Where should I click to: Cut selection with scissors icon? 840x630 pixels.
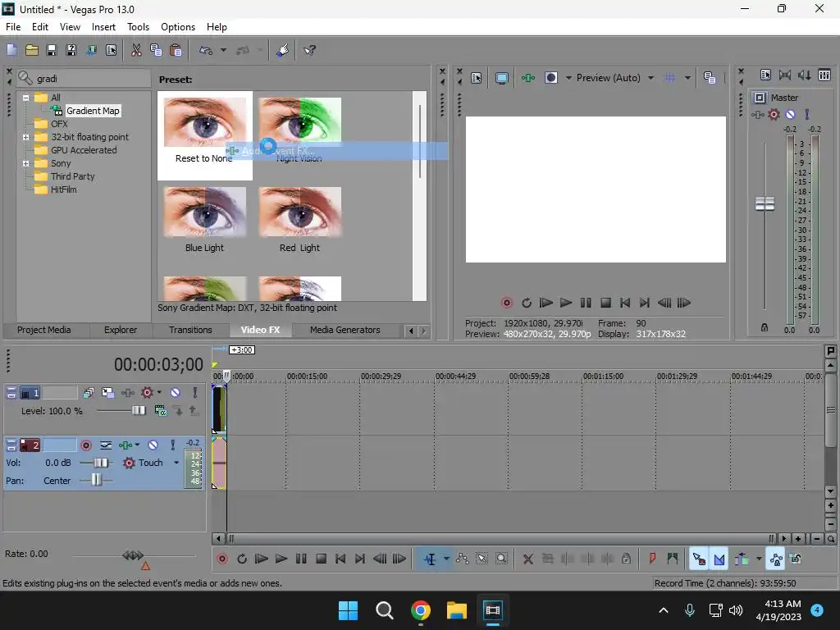coord(136,50)
